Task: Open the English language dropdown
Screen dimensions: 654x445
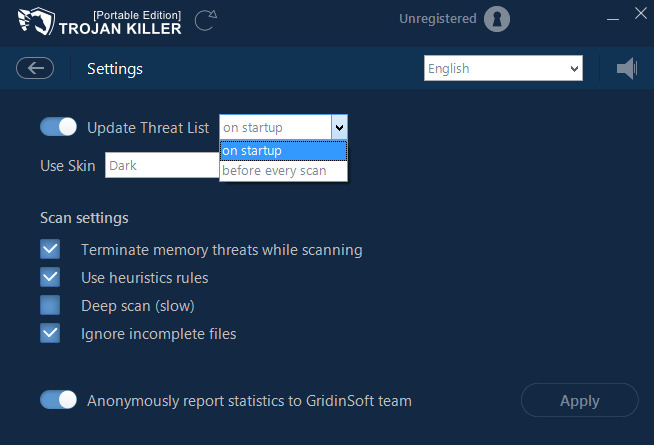Action: [x=502, y=69]
